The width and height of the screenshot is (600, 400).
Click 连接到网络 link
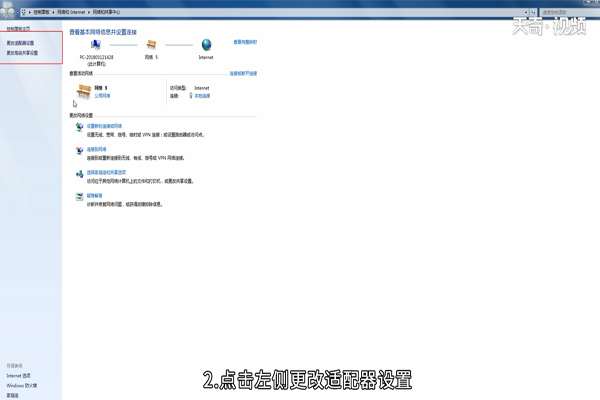tap(96, 149)
